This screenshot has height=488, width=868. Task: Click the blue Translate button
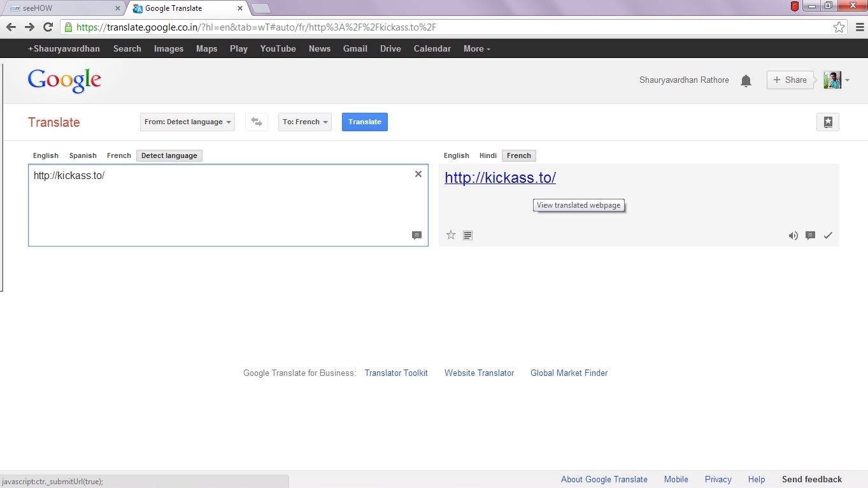[x=365, y=122]
